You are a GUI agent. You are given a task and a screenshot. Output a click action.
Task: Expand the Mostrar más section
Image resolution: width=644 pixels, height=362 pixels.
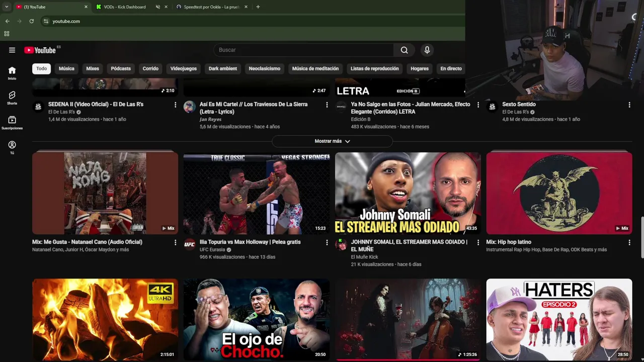(332, 141)
